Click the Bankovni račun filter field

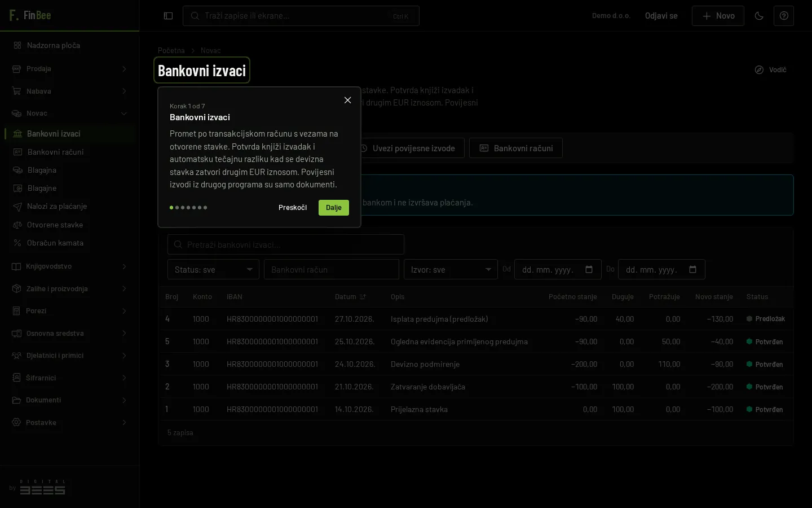tap(332, 269)
